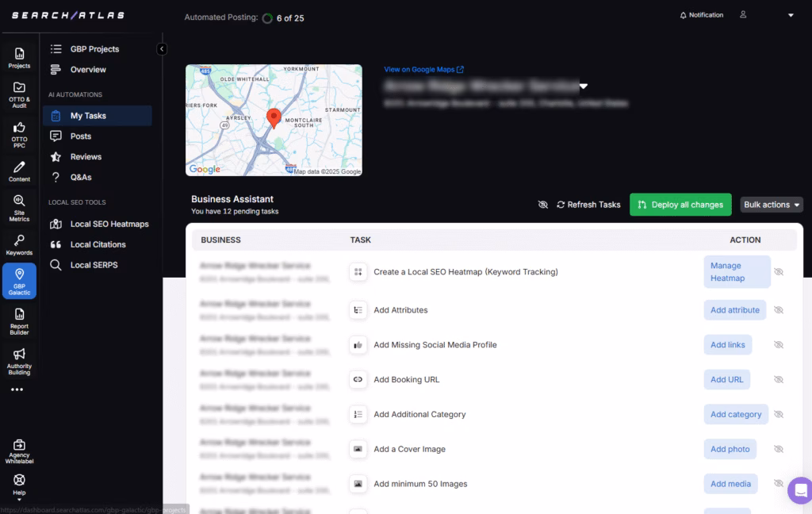Image resolution: width=812 pixels, height=514 pixels.
Task: Expand the Bulk actions dropdown
Action: [771, 205]
